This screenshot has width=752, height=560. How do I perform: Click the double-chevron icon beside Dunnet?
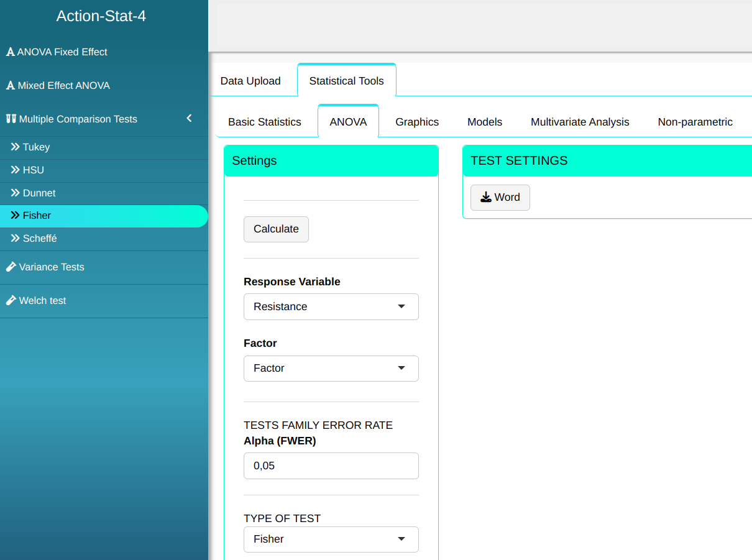point(16,193)
